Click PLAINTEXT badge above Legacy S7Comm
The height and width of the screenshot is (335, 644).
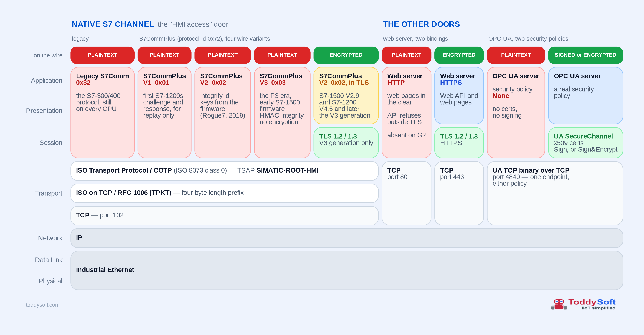pyautogui.click(x=103, y=55)
